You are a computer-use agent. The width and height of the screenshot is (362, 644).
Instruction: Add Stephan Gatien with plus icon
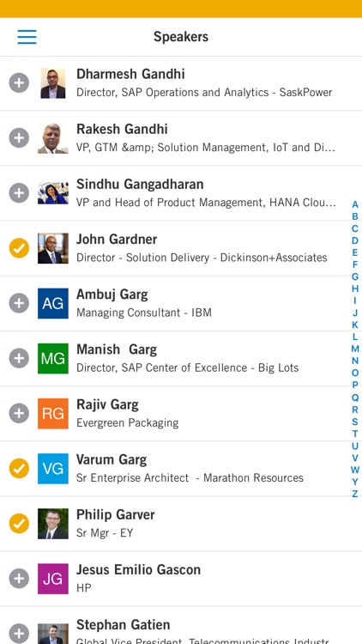[x=19, y=634]
